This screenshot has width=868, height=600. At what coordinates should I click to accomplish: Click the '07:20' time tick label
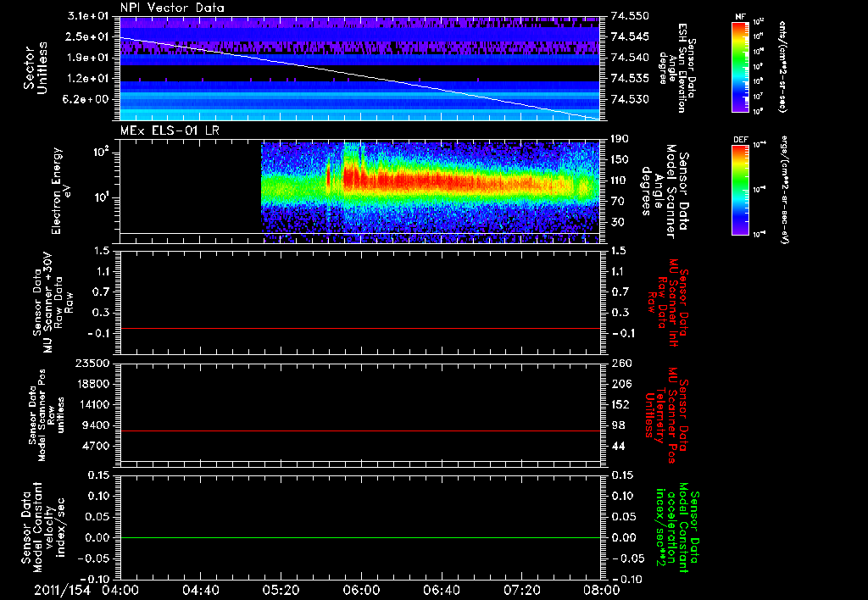pyautogui.click(x=521, y=590)
